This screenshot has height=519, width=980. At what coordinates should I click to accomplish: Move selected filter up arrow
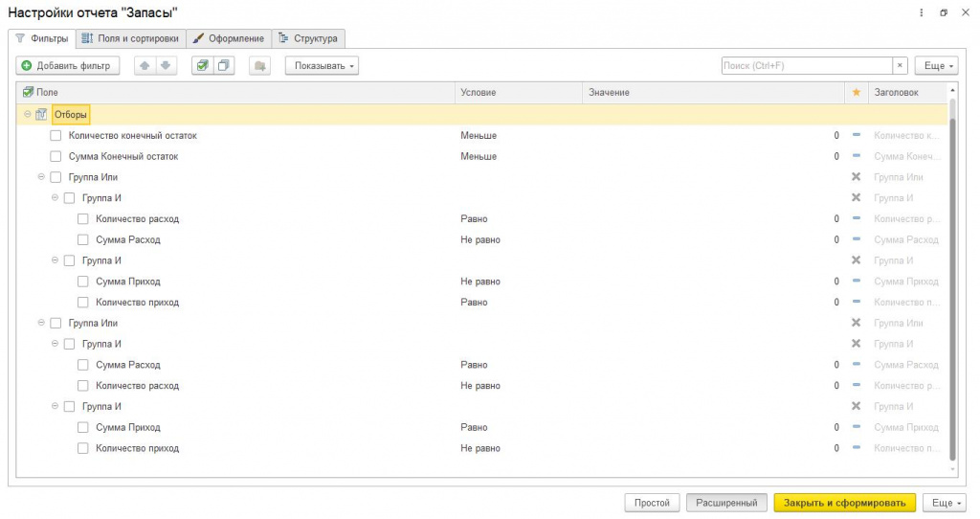click(145, 66)
